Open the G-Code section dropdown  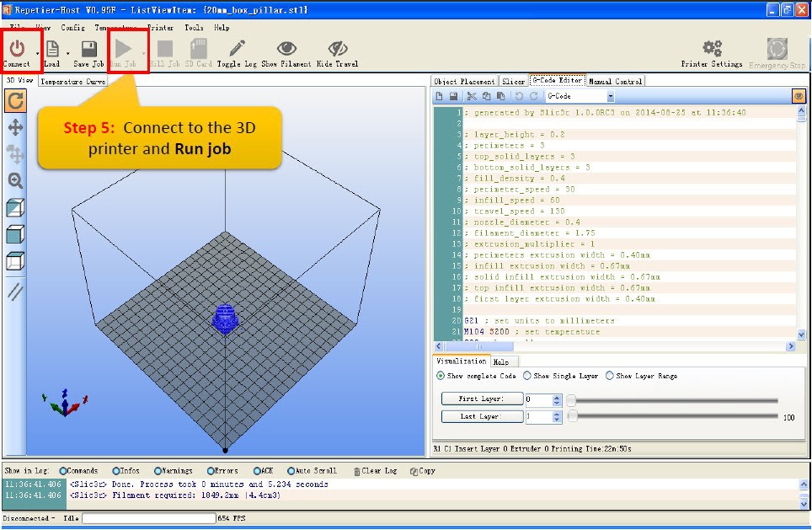[x=610, y=97]
